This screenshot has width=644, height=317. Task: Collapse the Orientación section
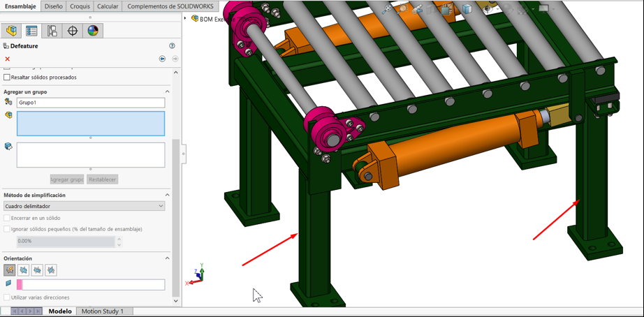[x=167, y=258]
